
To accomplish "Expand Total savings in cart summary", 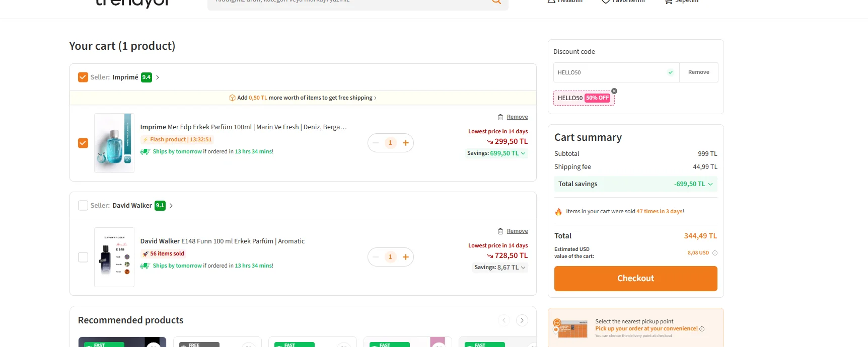I will (635, 184).
